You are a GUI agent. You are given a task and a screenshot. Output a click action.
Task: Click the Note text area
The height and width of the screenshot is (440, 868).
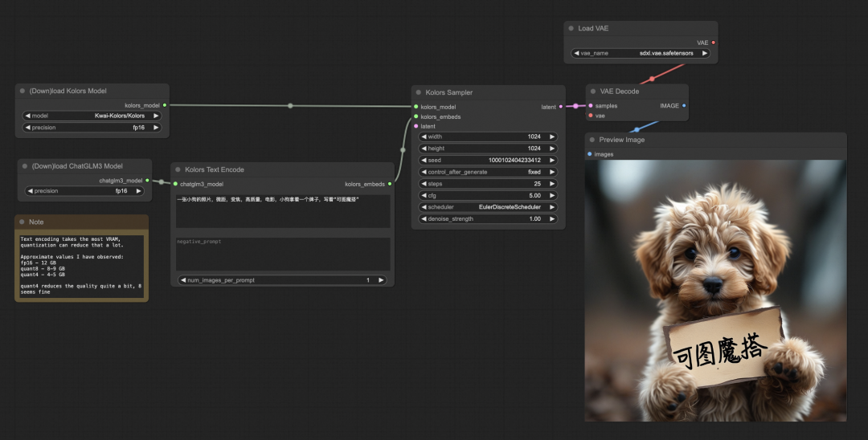[x=81, y=266]
